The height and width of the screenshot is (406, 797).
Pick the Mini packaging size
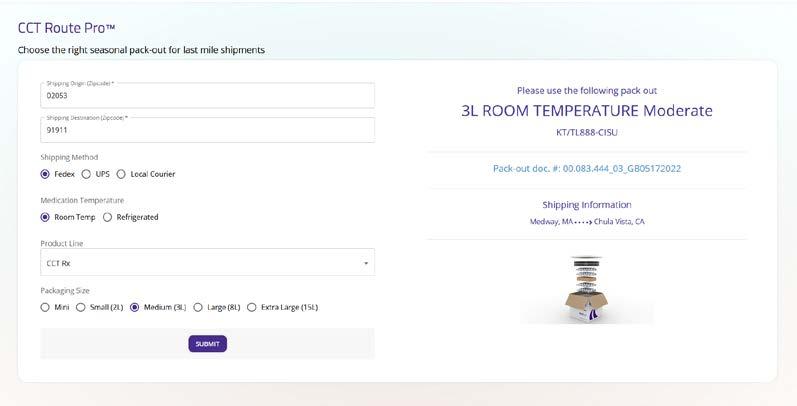click(45, 307)
